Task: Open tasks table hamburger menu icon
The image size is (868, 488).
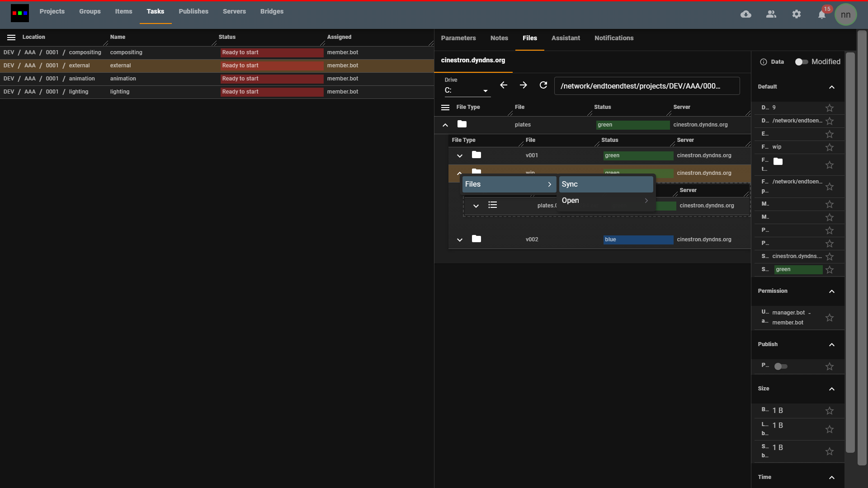Action: 11,38
